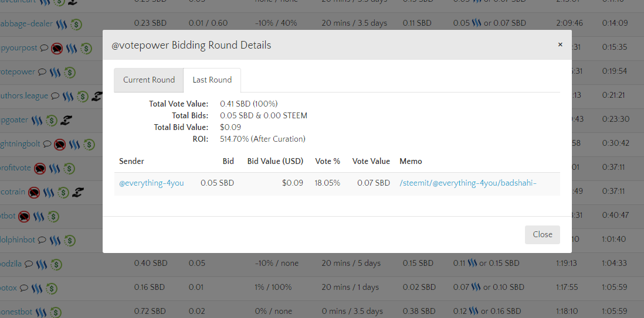Open the authors.league bot link in the background
Screen dimensions: 644x318
pyautogui.click(x=24, y=96)
